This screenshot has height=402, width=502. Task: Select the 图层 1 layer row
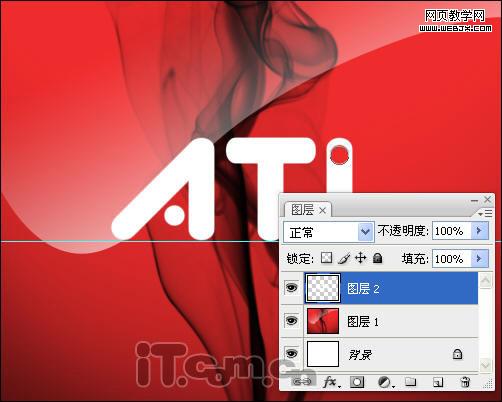click(x=380, y=321)
